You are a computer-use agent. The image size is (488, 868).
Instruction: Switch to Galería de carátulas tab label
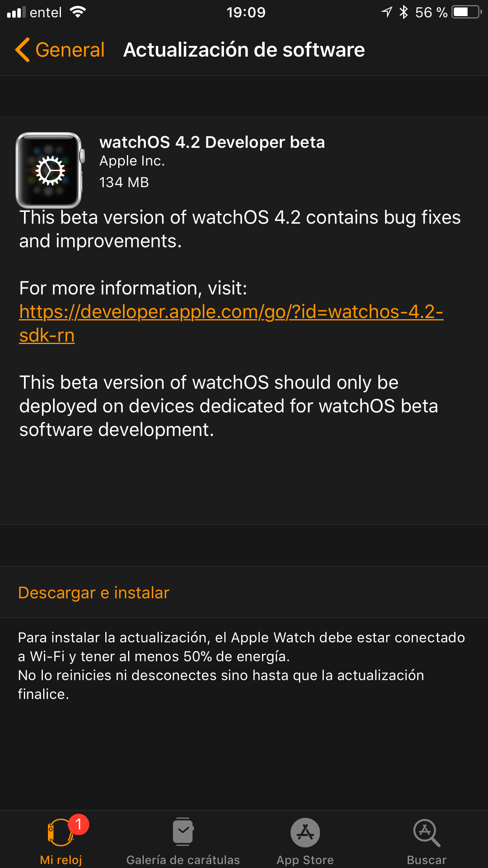(x=183, y=860)
